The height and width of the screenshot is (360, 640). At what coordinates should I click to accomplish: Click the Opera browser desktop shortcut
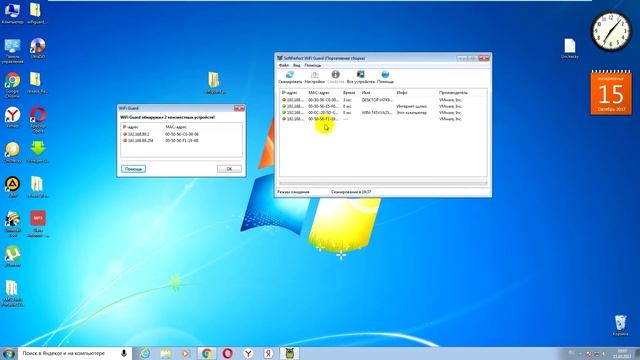tap(38, 119)
